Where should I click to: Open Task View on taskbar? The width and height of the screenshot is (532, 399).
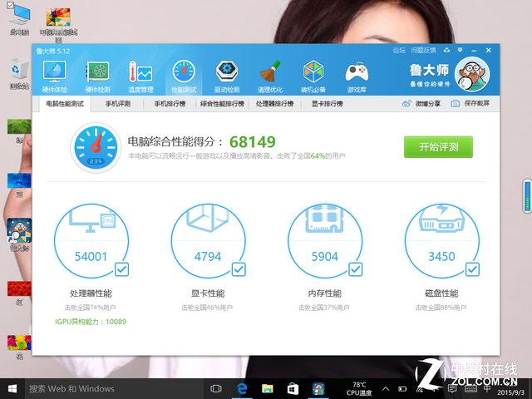(x=216, y=389)
